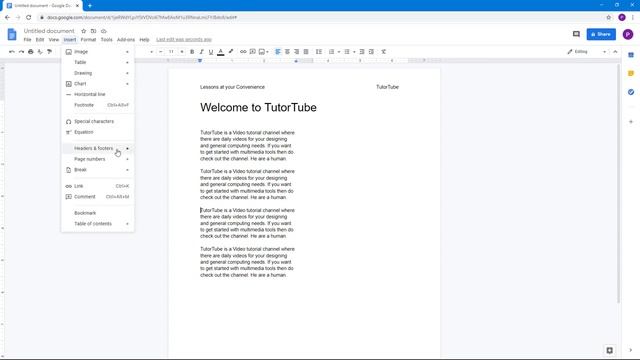The width and height of the screenshot is (640, 360).
Task: Open the comment history
Action: 576,34
